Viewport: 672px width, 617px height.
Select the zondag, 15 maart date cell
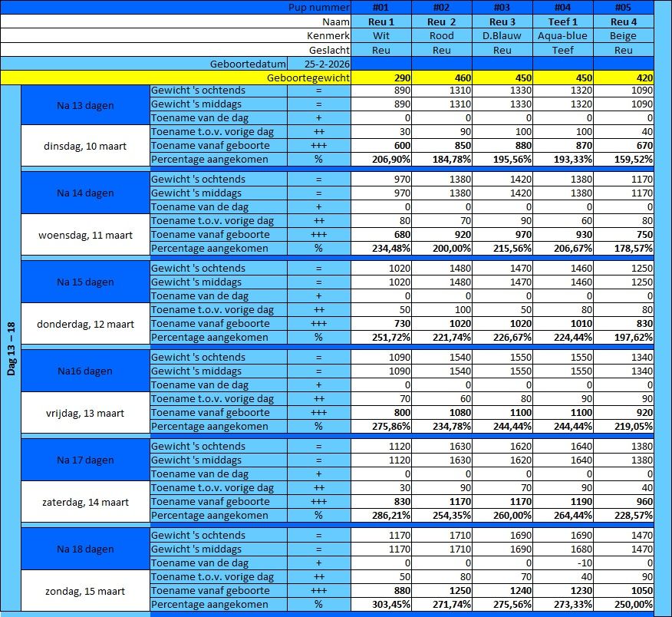coord(85,591)
